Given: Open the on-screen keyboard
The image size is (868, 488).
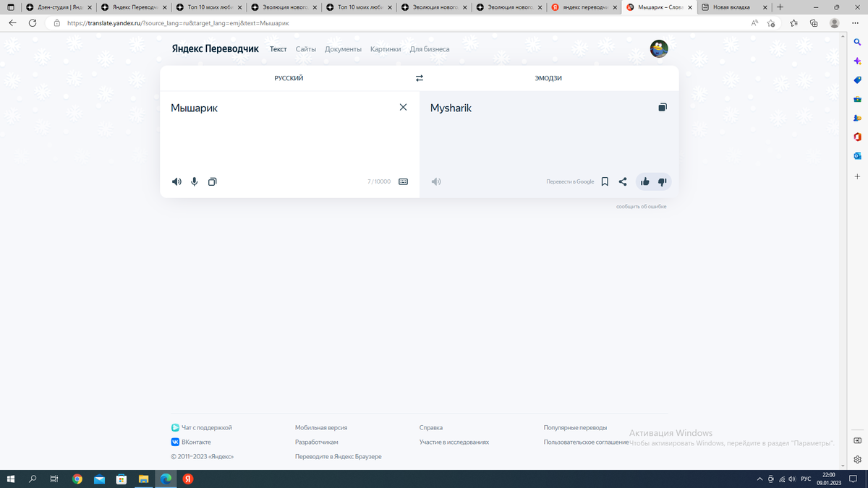Looking at the screenshot, I should tap(403, 181).
